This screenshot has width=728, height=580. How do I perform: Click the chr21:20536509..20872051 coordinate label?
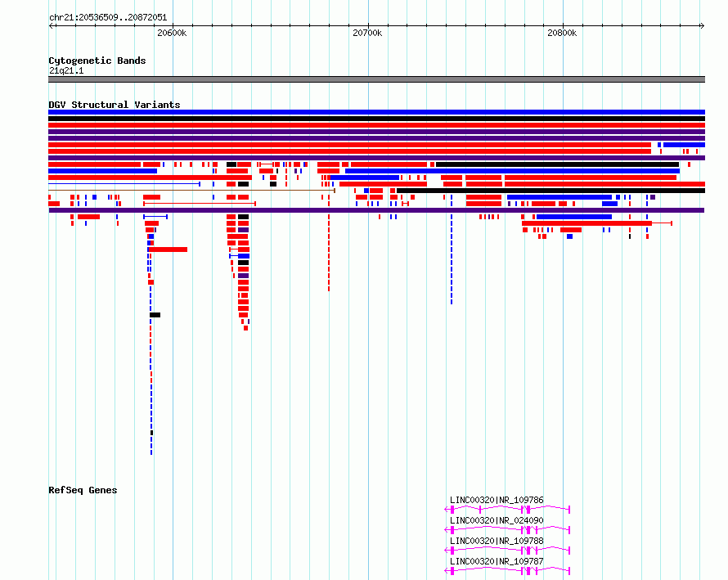pyautogui.click(x=108, y=17)
